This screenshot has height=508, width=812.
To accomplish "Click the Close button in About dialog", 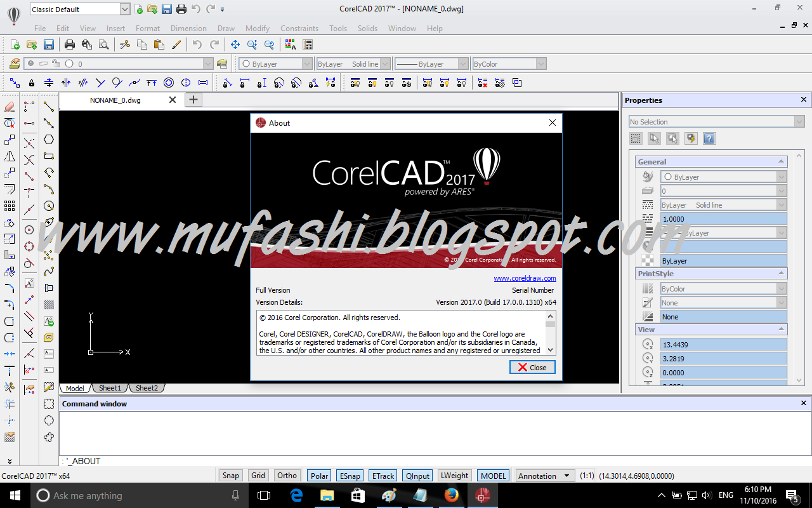I will click(532, 367).
